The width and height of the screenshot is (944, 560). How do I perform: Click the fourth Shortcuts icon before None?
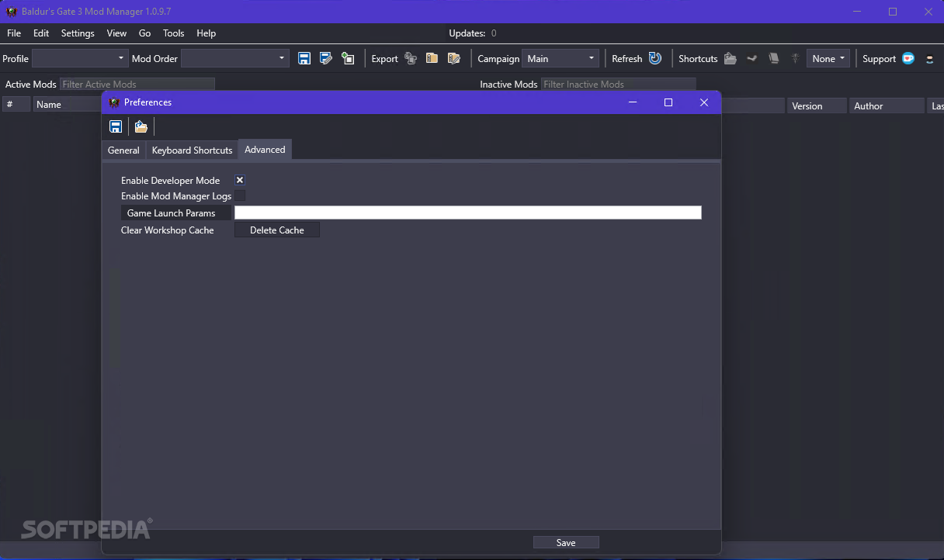(795, 58)
